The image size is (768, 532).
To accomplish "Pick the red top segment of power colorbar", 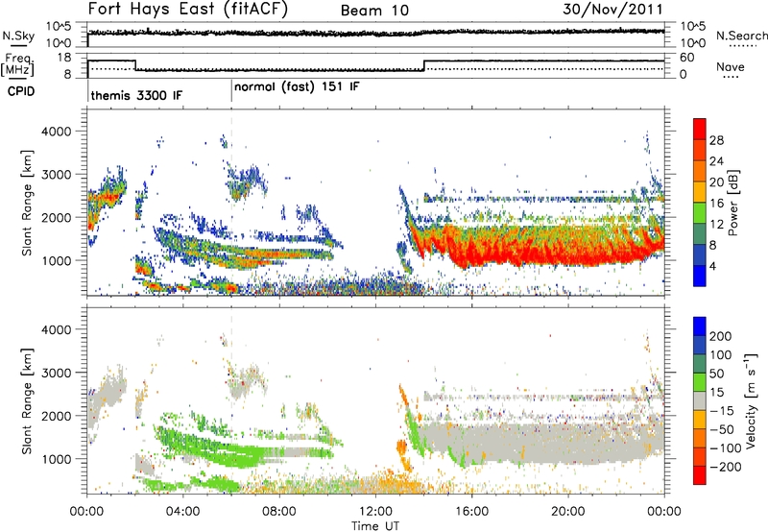I will coord(700,129).
